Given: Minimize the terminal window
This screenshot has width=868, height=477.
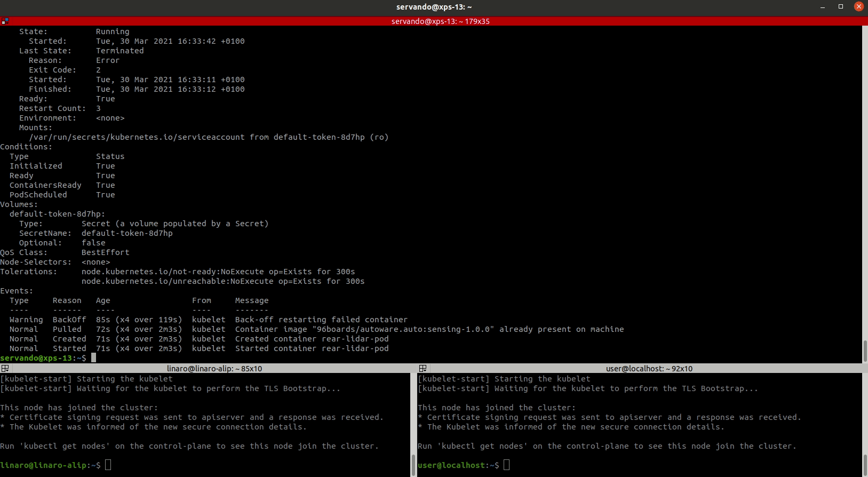Looking at the screenshot, I should 823,7.
